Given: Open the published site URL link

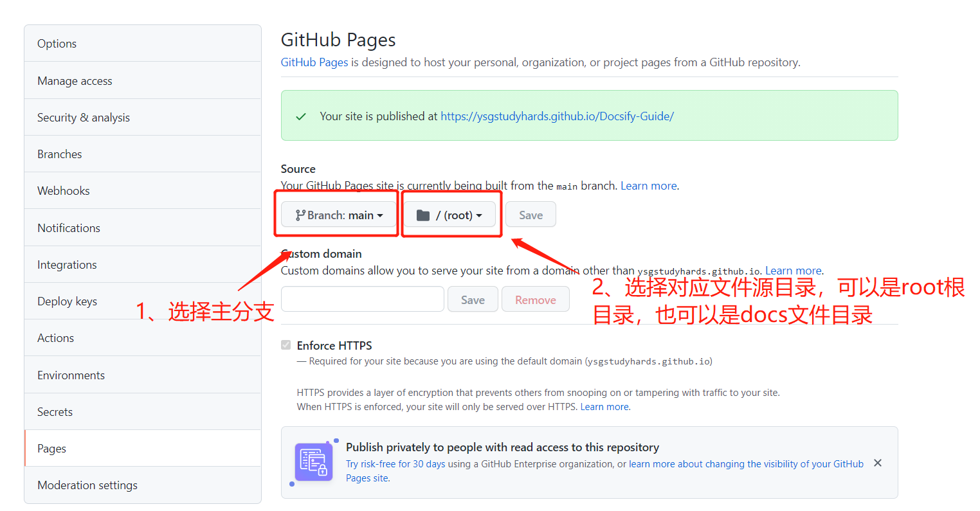Looking at the screenshot, I should [557, 116].
